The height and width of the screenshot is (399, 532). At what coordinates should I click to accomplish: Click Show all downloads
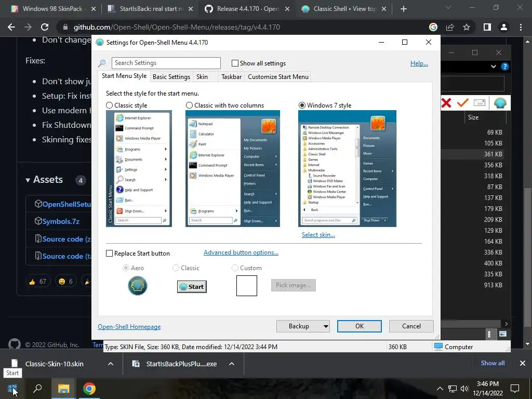(x=493, y=363)
